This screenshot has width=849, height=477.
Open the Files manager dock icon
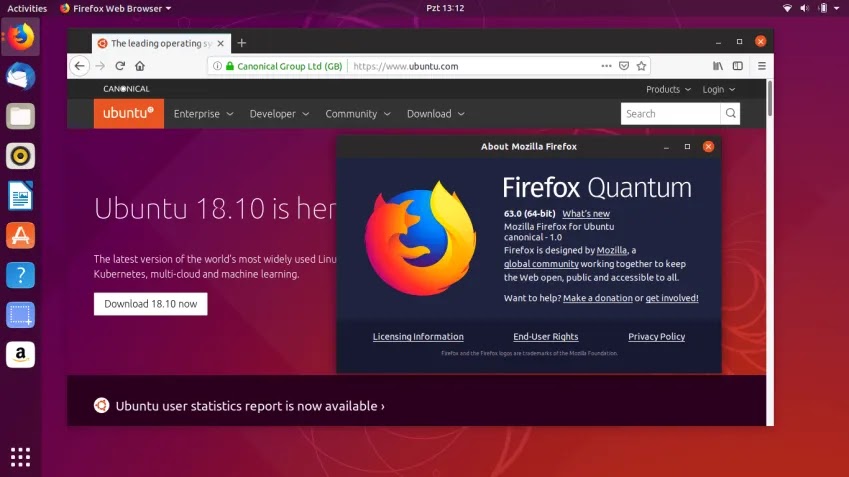tap(21, 116)
